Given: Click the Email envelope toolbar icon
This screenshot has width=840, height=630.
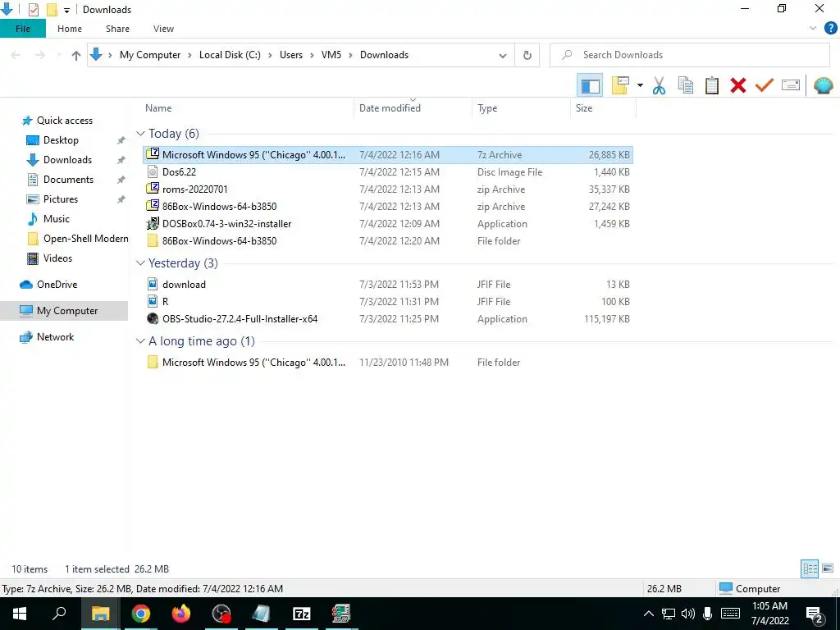Looking at the screenshot, I should coord(791,85).
